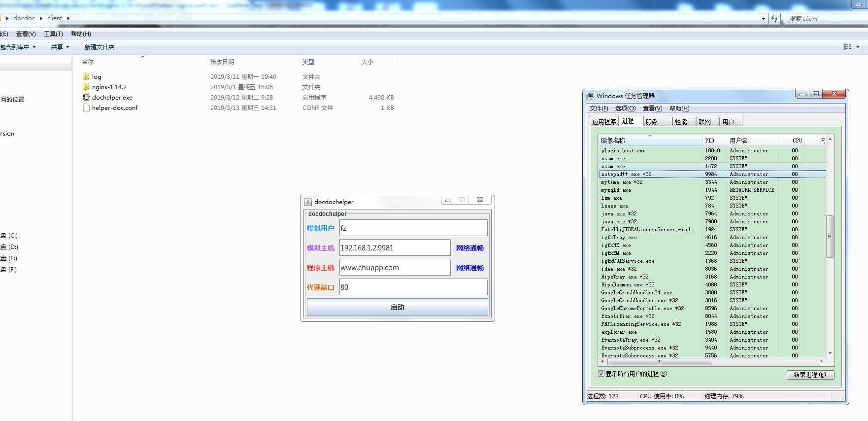Click the 启动 button in docdochelper
868x421 pixels.
click(x=397, y=307)
